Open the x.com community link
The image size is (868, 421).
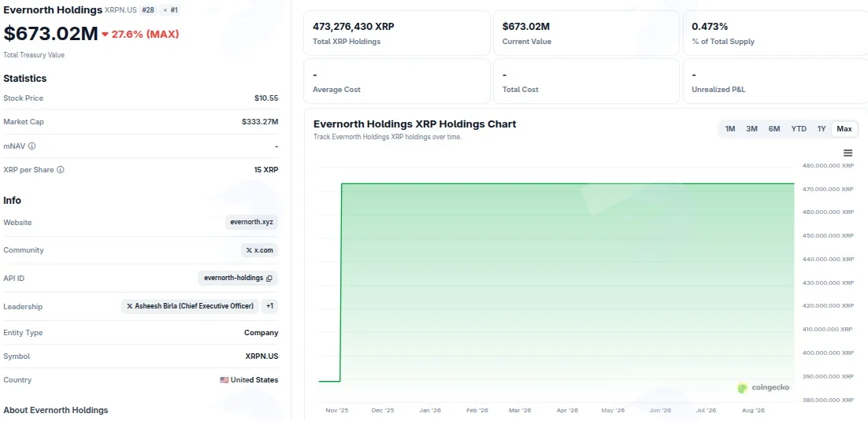260,250
